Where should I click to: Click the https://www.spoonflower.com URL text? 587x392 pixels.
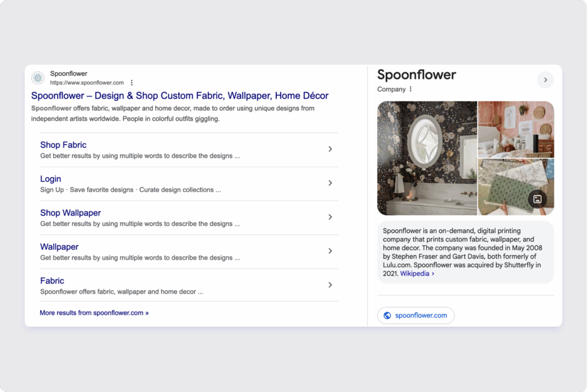pos(87,83)
